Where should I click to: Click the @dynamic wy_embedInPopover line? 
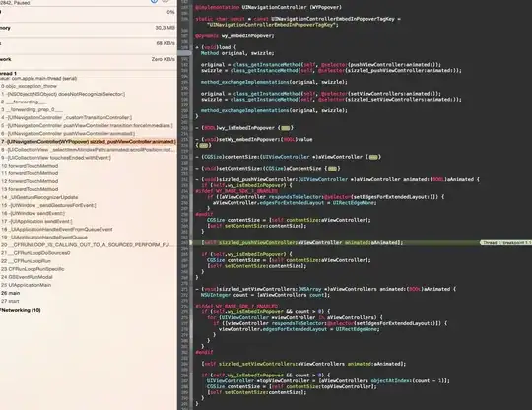[x=234, y=36]
